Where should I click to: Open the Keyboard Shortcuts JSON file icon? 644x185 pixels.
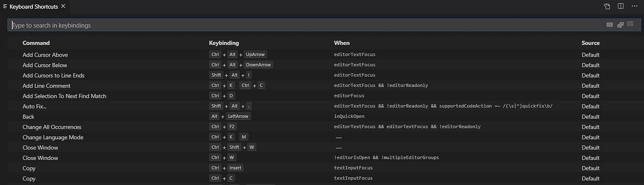pos(607,6)
